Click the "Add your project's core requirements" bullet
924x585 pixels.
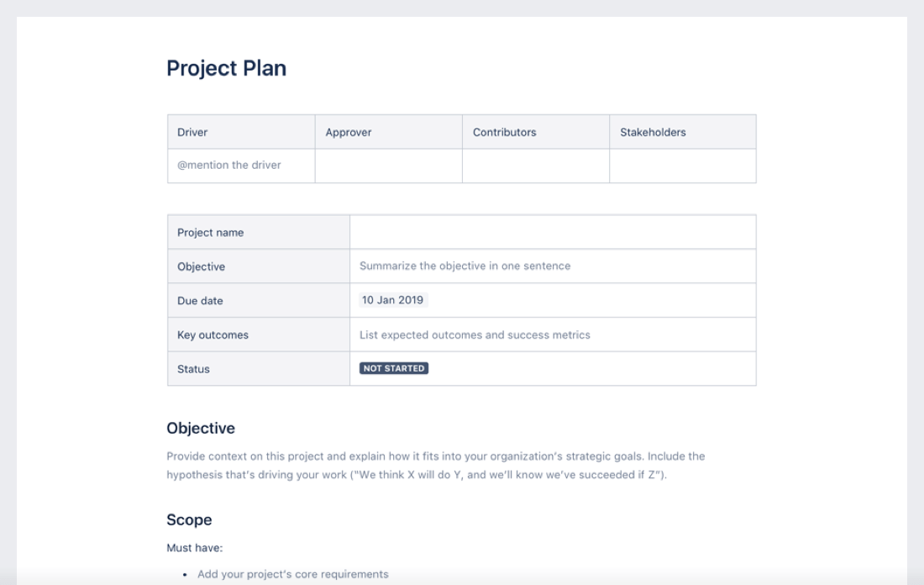click(x=292, y=575)
